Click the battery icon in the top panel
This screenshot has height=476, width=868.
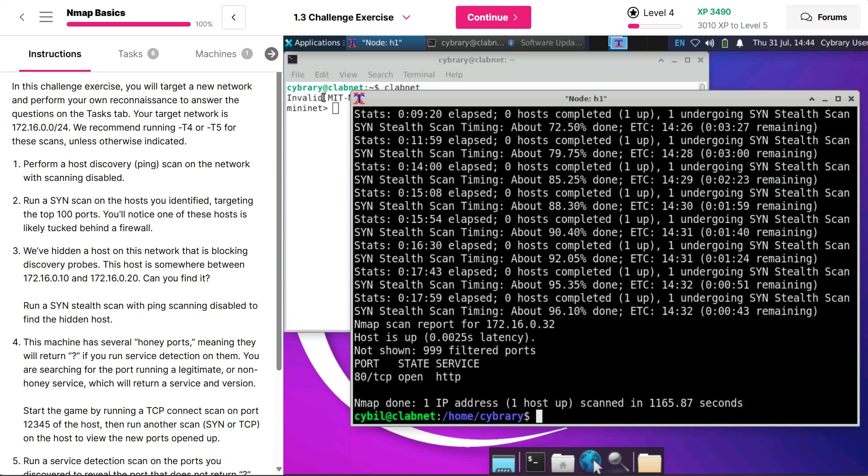pos(725,43)
